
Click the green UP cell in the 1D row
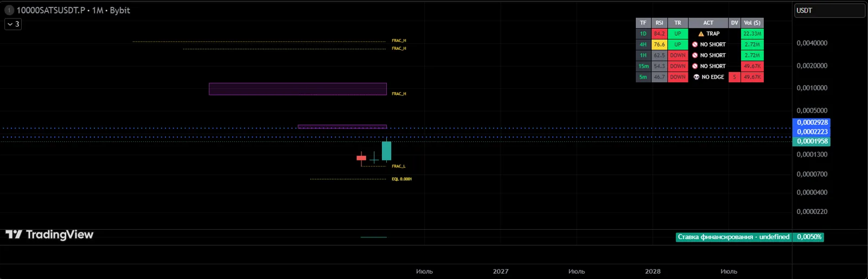click(678, 34)
